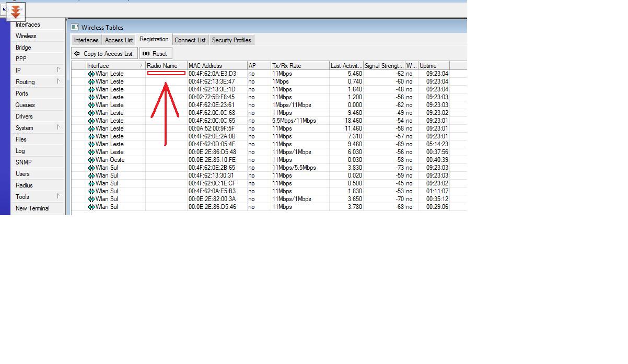Select MAC address 00:4F:62:0C:0C:65
This screenshot has width=628, height=364.
coord(212,121)
